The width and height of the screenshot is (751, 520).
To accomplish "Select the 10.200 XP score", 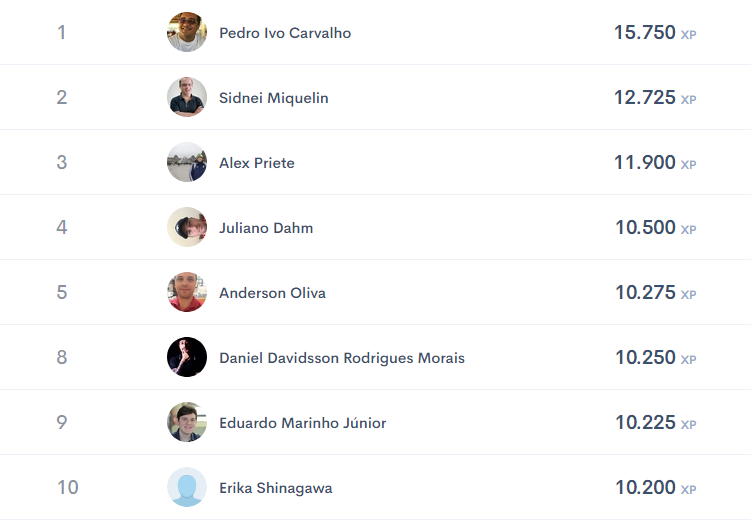I will pos(655,487).
